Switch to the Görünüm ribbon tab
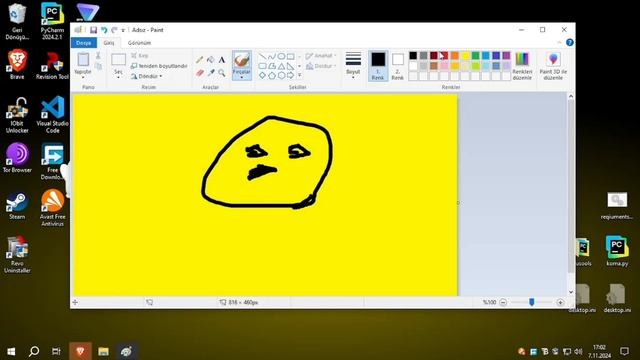Image resolution: width=640 pixels, height=360 pixels. click(x=139, y=43)
